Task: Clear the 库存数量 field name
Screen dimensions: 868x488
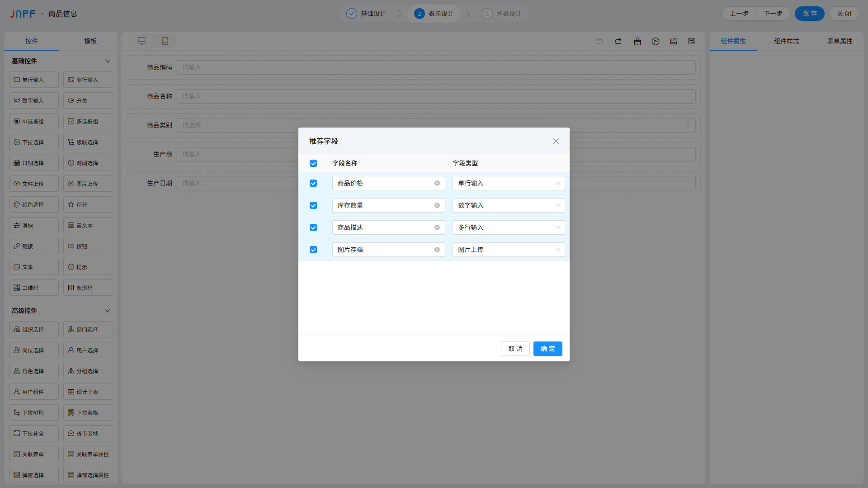Action: tap(437, 205)
